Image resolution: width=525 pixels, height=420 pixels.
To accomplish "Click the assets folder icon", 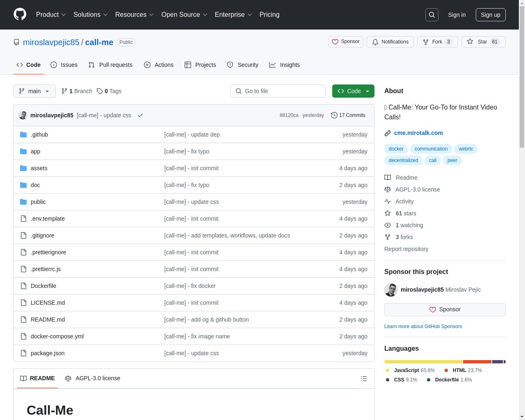I will (23, 168).
